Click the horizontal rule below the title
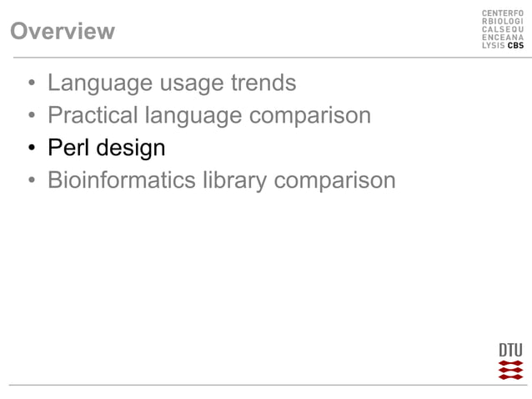 [x=273, y=58]
